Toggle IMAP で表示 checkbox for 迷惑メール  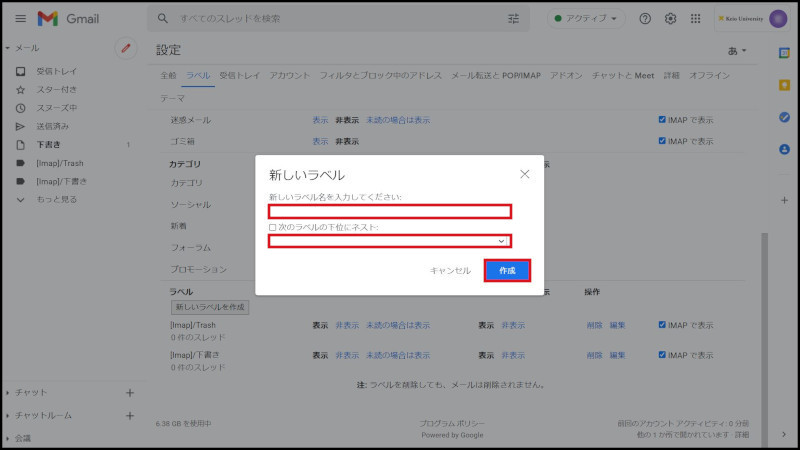662,120
